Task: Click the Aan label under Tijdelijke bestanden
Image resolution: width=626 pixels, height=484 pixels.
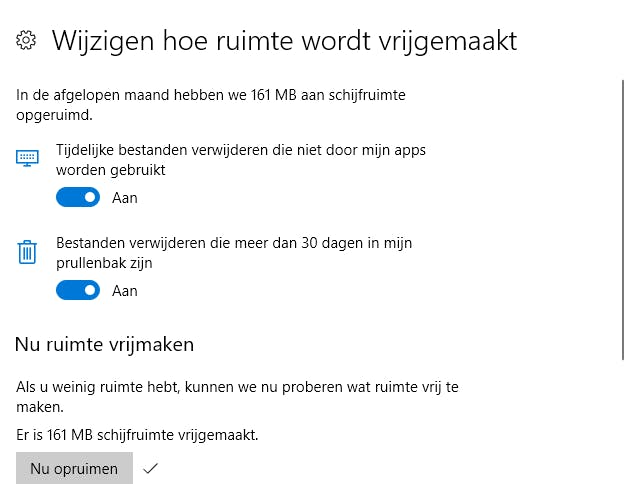Action: 125,198
